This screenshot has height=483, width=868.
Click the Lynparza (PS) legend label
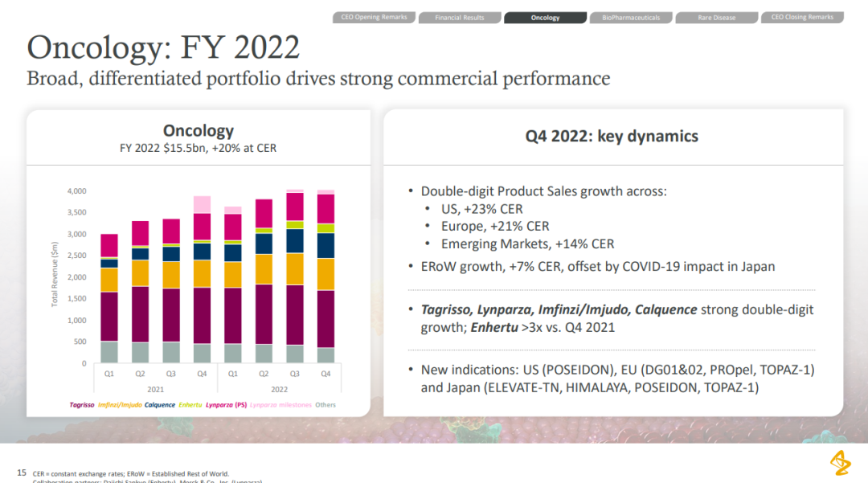[226, 405]
